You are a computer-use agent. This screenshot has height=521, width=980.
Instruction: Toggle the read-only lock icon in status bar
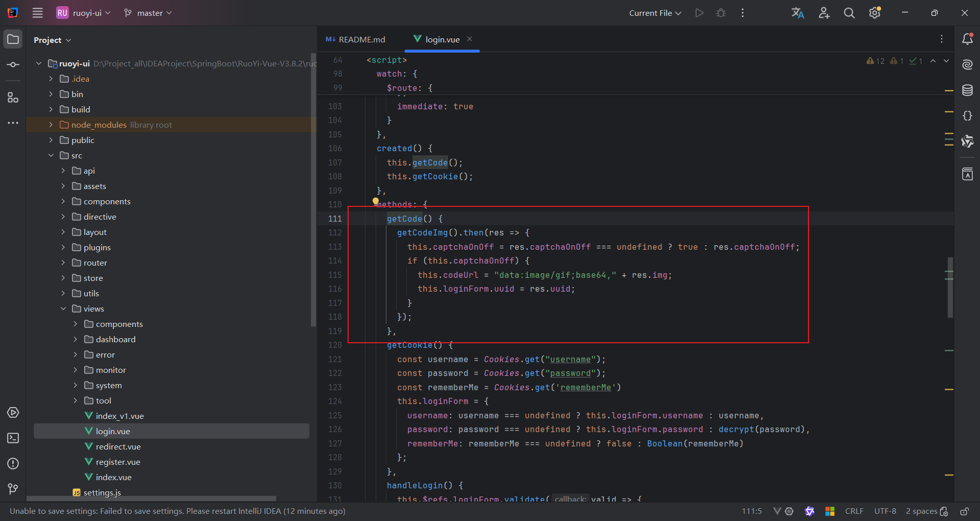964,511
